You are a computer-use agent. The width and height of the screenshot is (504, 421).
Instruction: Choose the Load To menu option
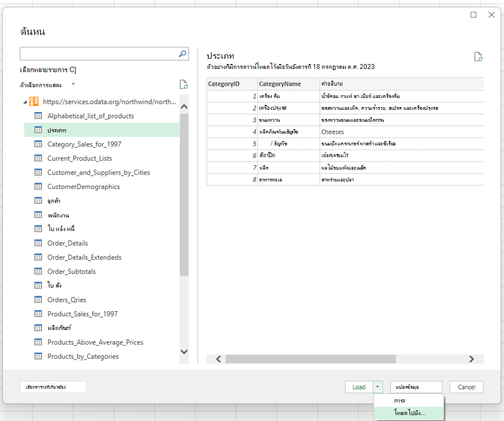409,413
